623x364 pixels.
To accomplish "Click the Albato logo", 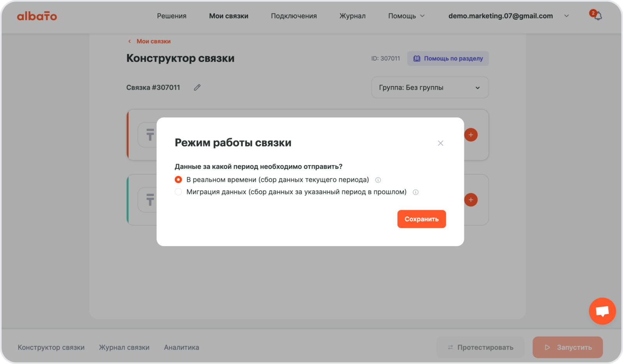I will coord(37,16).
